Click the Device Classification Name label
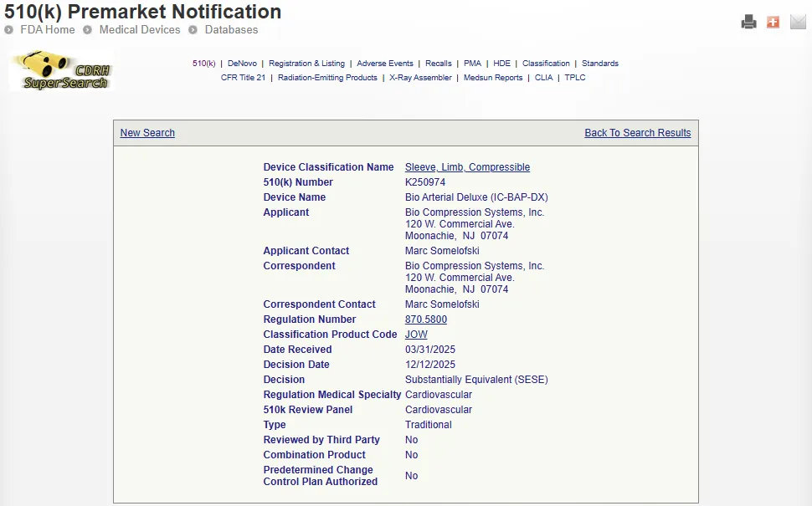 coord(328,167)
